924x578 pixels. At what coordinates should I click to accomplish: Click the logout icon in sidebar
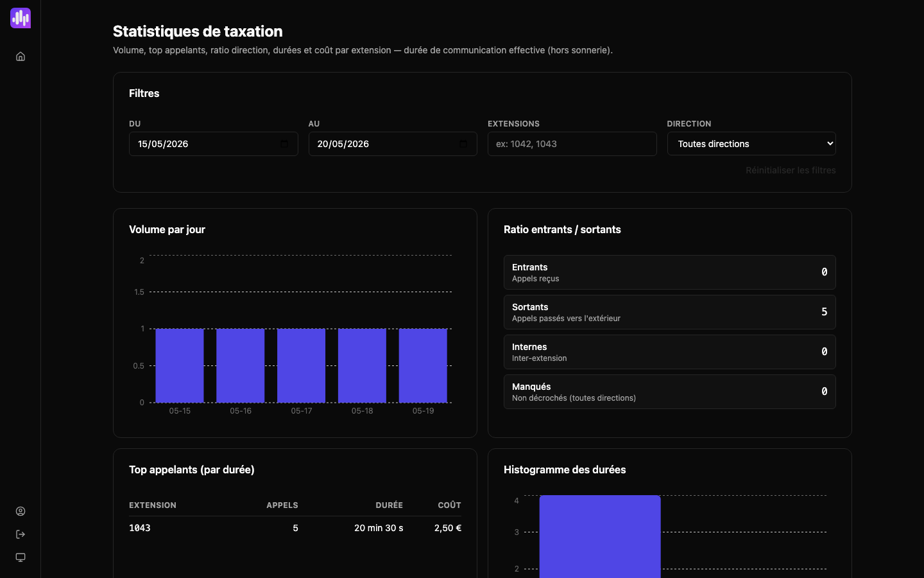pyautogui.click(x=21, y=534)
